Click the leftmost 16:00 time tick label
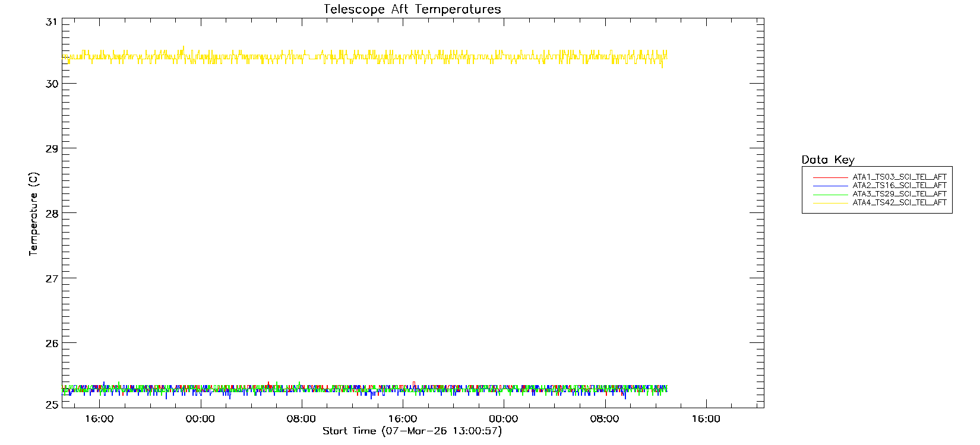Viewport: 980px width, 445px height. 99,419
